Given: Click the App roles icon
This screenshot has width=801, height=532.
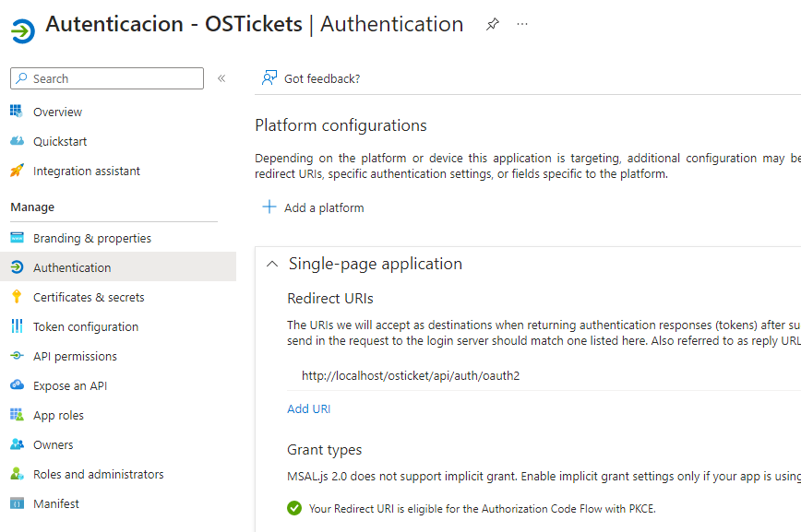Looking at the screenshot, I should click(17, 415).
